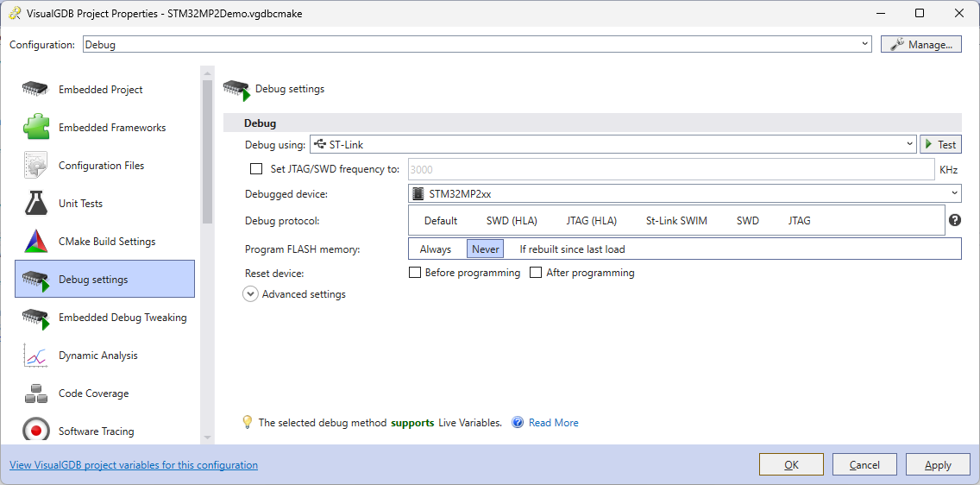Open Dynamic Analysis page
The height and width of the screenshot is (485, 980).
pos(105,355)
